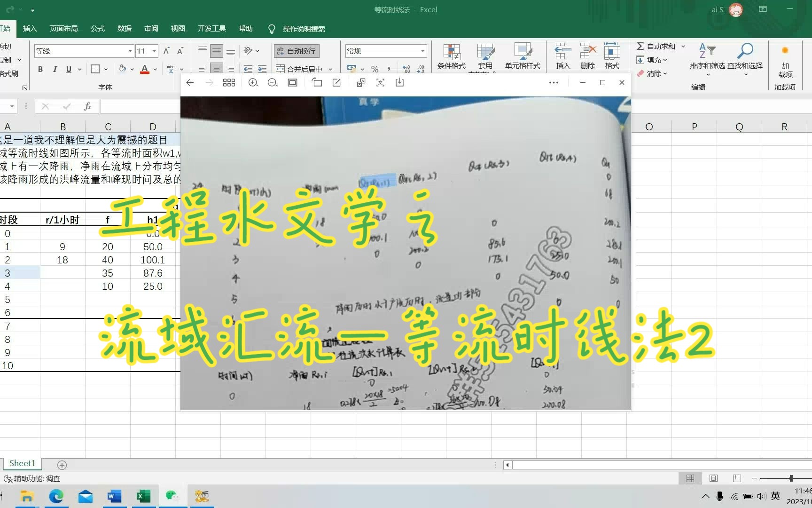Expand the font color dropdown arrow
Viewport: 812px width, 508px height.
(x=155, y=69)
